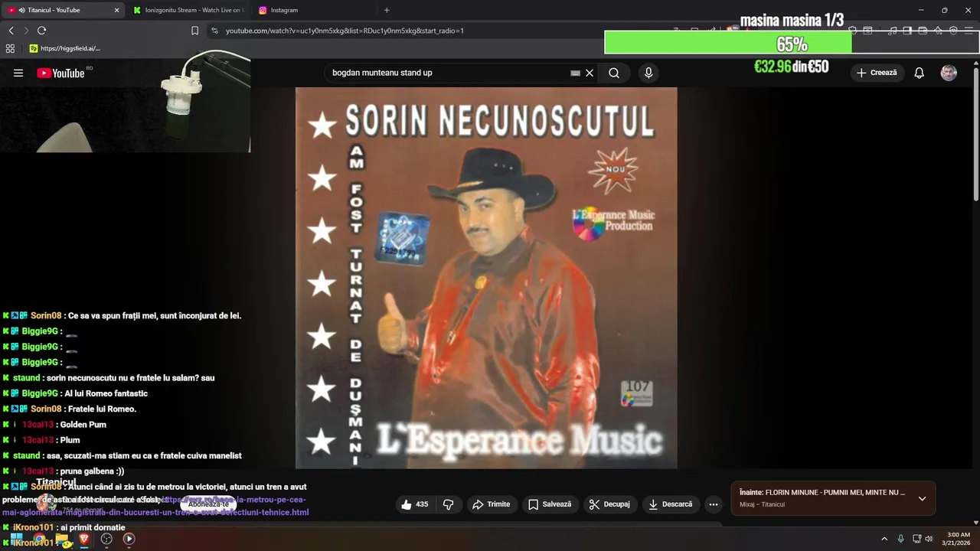980x551 pixels.
Task: Open the browser apps grid icon
Action: click(10, 48)
